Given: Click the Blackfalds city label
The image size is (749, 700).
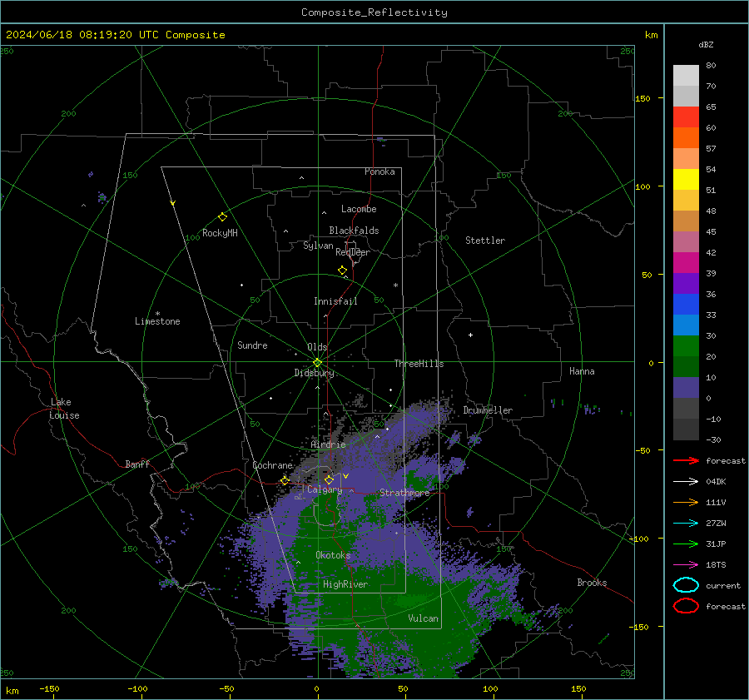Looking at the screenshot, I should tap(354, 231).
